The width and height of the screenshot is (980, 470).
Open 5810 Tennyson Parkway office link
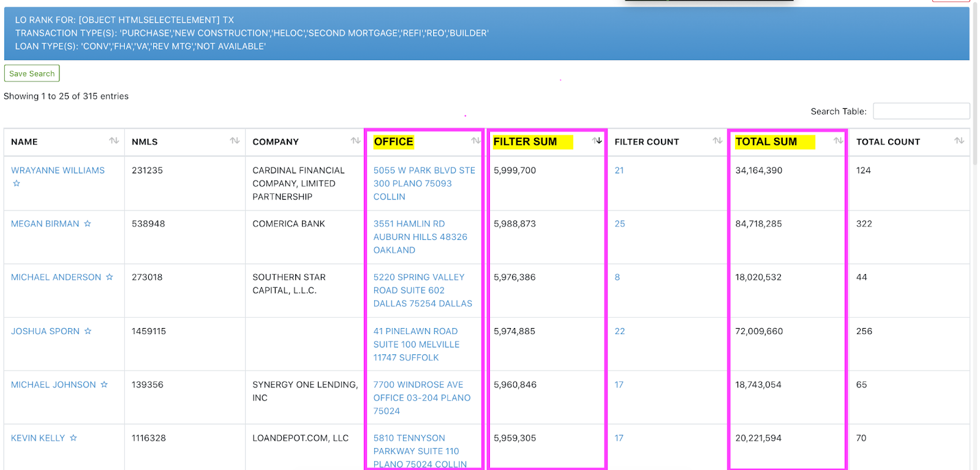tap(420, 451)
